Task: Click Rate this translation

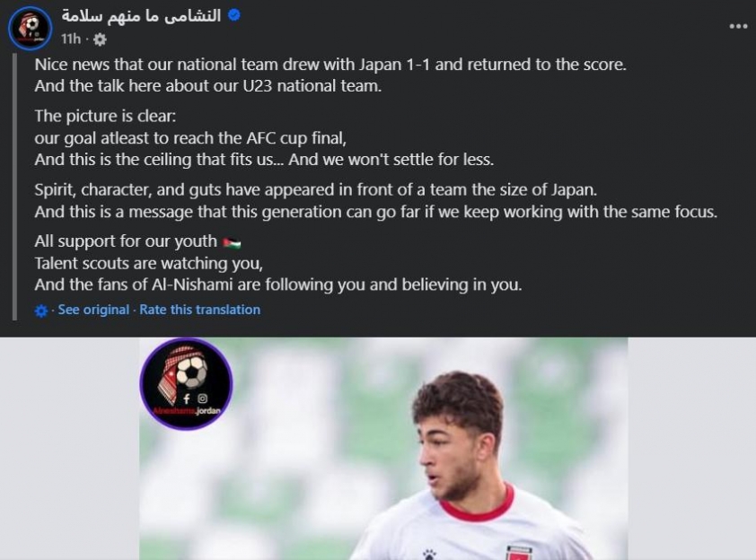Action: tap(199, 310)
